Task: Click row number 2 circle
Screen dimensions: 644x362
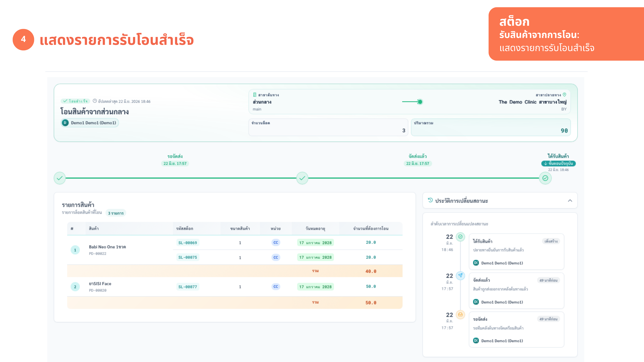Action: pos(75,287)
